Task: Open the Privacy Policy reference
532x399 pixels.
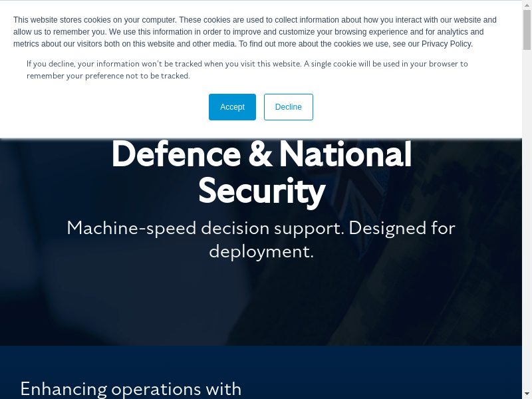Action: coord(446,44)
